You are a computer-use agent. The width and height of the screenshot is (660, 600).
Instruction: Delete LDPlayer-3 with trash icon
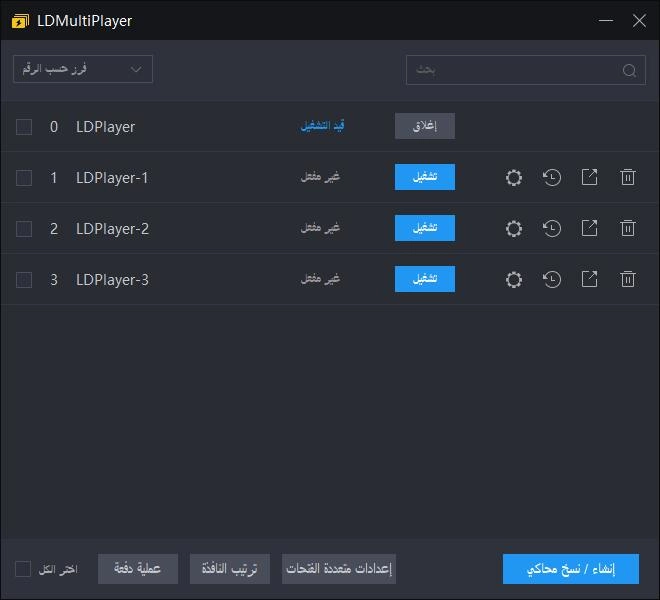click(x=628, y=279)
